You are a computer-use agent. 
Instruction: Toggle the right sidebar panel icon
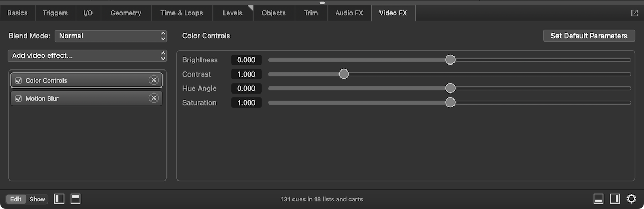point(615,199)
